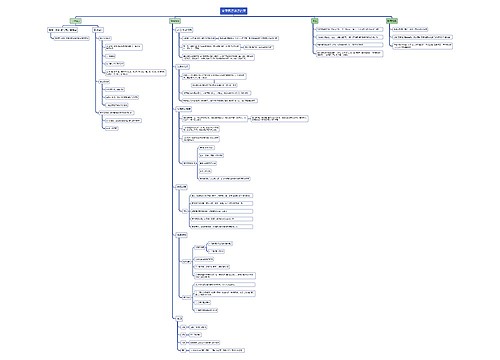Select the single leaf under the leftmost branch's first child

71,38
